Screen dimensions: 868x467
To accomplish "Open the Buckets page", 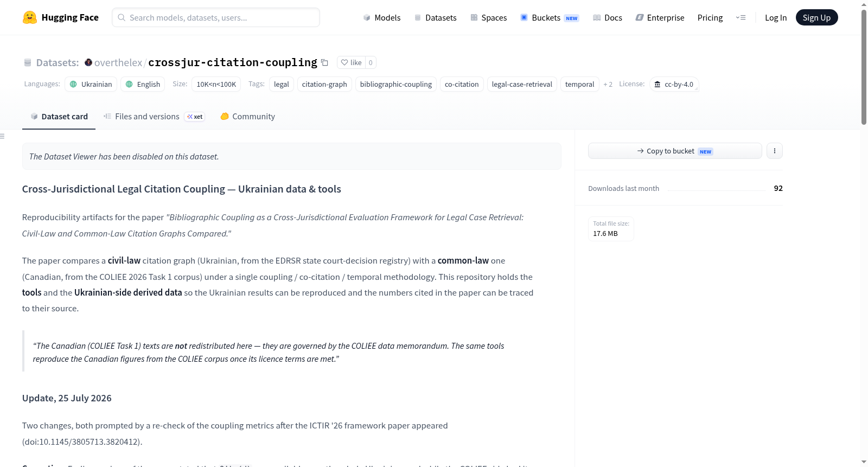I will (550, 17).
